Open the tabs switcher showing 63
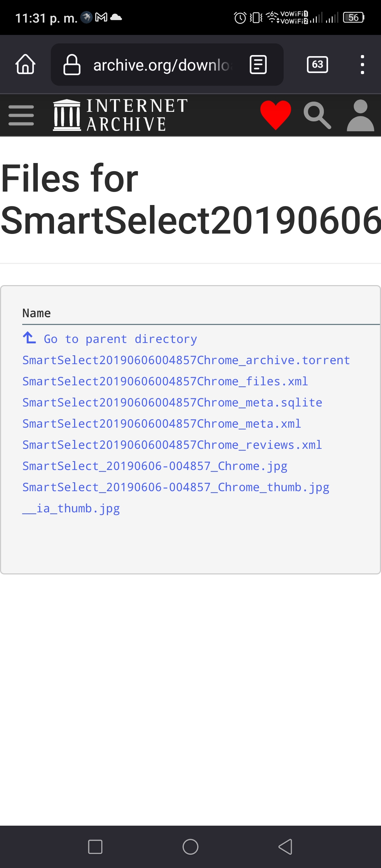381x868 pixels. pos(317,65)
